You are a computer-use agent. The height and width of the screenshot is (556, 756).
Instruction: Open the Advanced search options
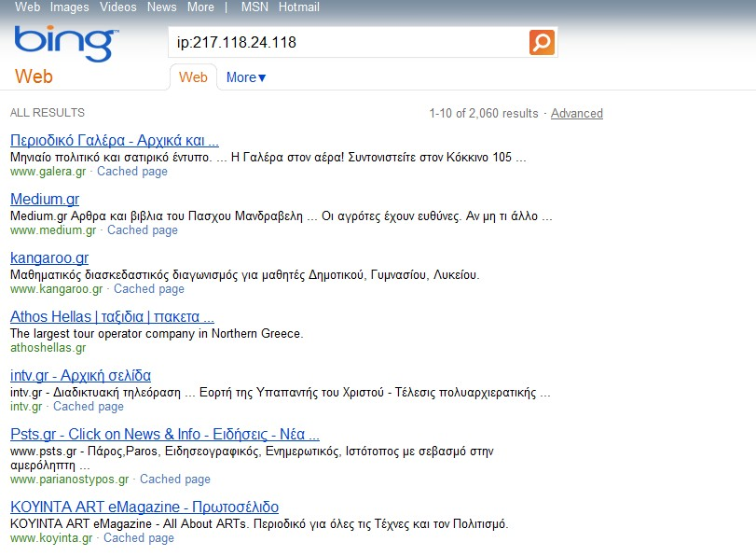(x=576, y=113)
